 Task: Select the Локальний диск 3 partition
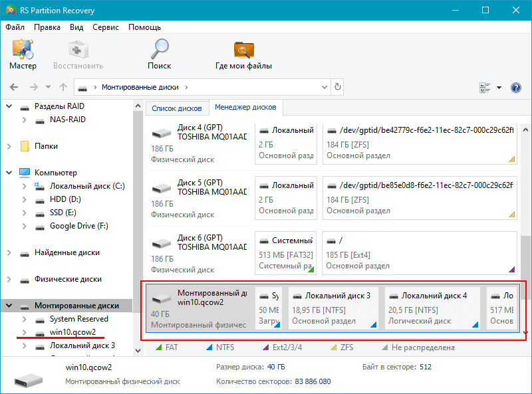tap(333, 308)
